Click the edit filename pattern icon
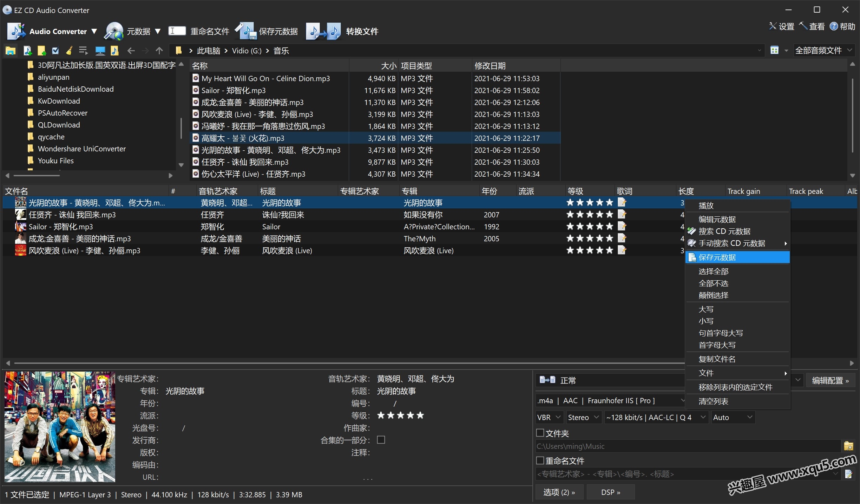860x504 pixels. pos(848,474)
